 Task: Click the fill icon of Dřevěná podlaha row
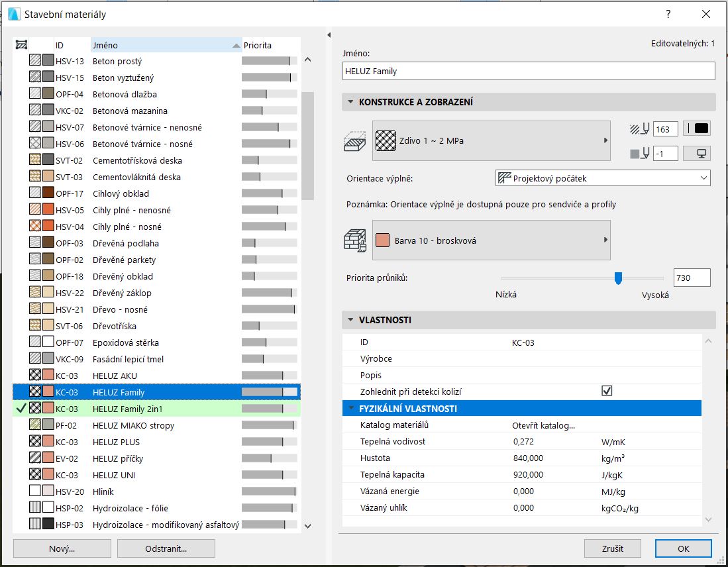click(x=35, y=243)
